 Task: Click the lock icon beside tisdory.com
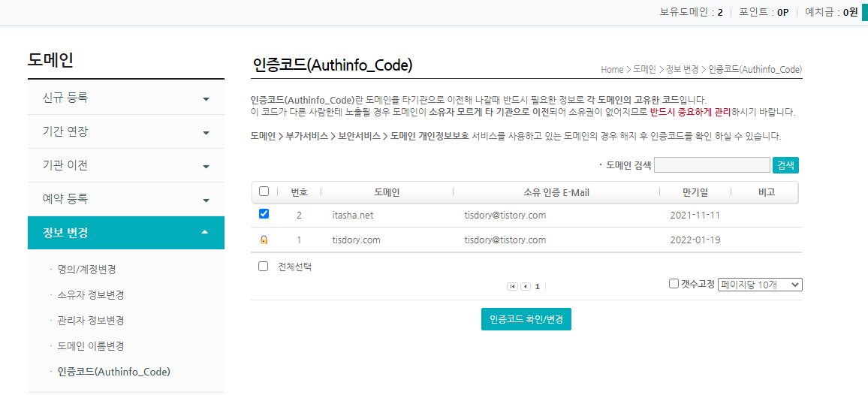click(264, 240)
